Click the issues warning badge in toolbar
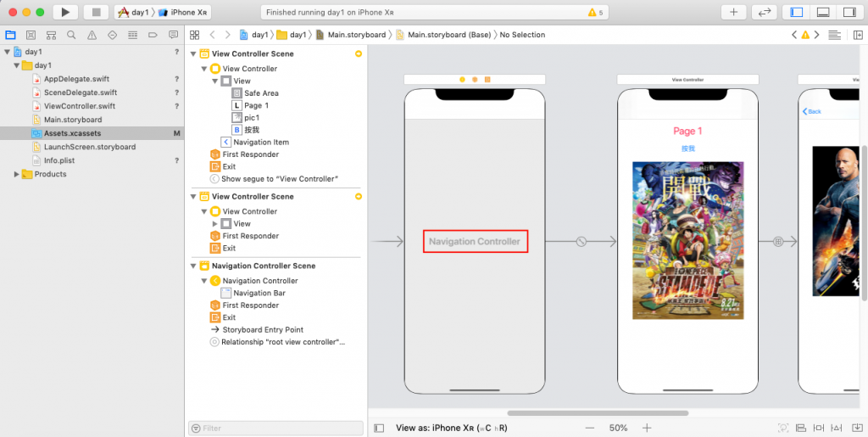The width and height of the screenshot is (868, 437). coord(596,12)
